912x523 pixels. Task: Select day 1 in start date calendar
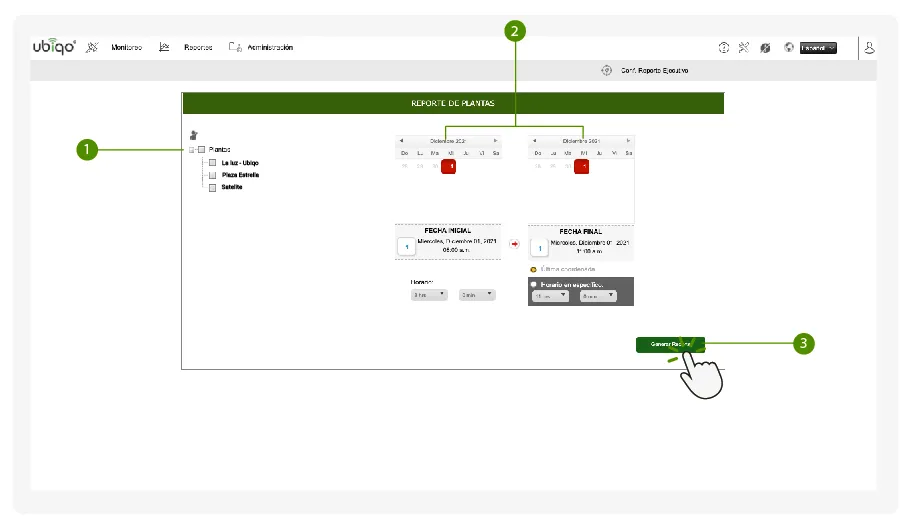(x=448, y=166)
